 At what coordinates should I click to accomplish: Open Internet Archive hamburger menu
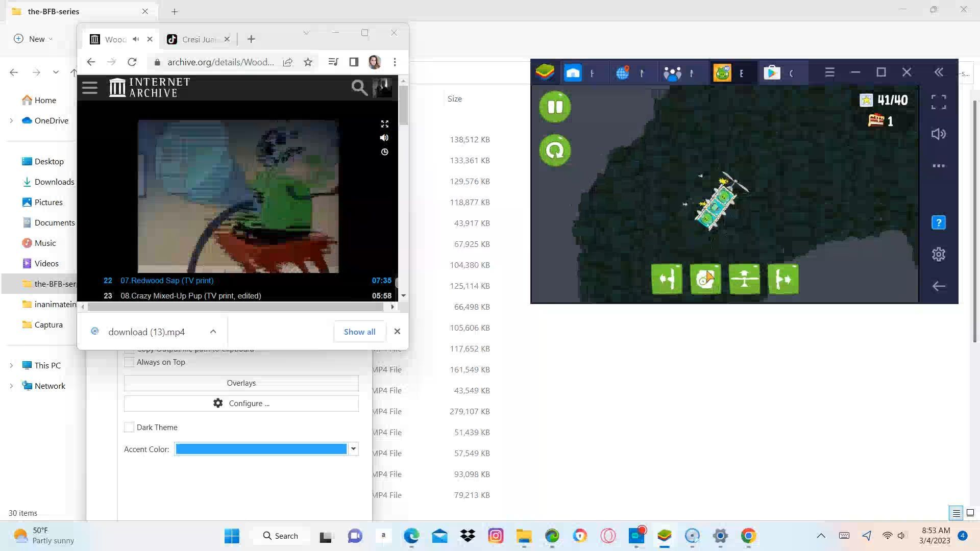point(89,88)
